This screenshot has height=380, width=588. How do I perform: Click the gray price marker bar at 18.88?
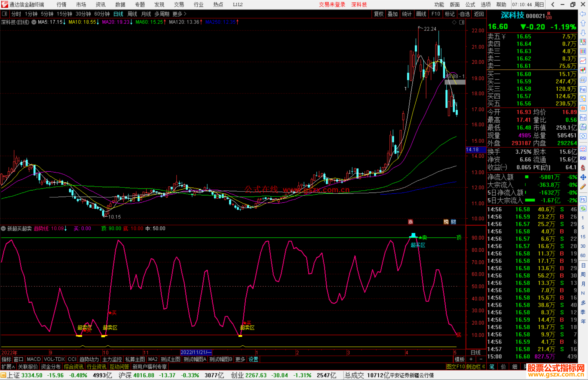[x=455, y=82]
